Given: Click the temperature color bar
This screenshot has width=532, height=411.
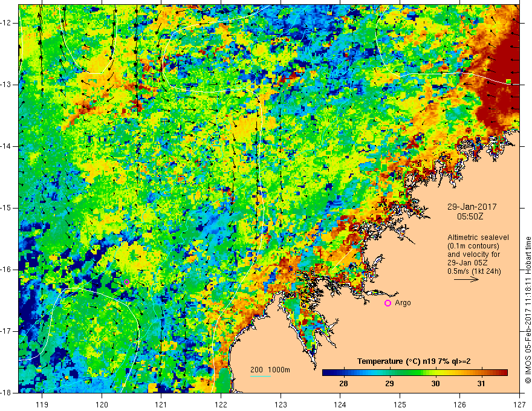Looking at the screenshot, I should (x=415, y=373).
